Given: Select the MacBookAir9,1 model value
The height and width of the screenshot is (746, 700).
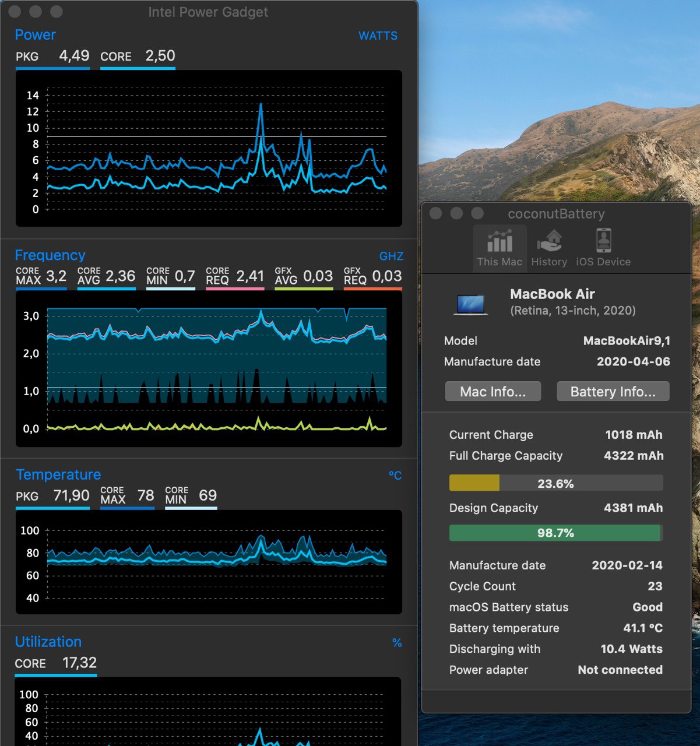Looking at the screenshot, I should pos(627,341).
